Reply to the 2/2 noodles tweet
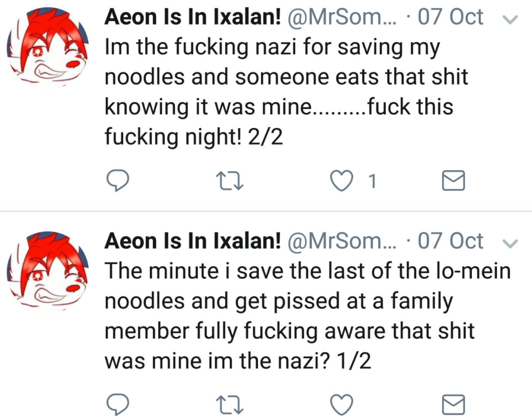The image size is (532, 419). pos(118,181)
